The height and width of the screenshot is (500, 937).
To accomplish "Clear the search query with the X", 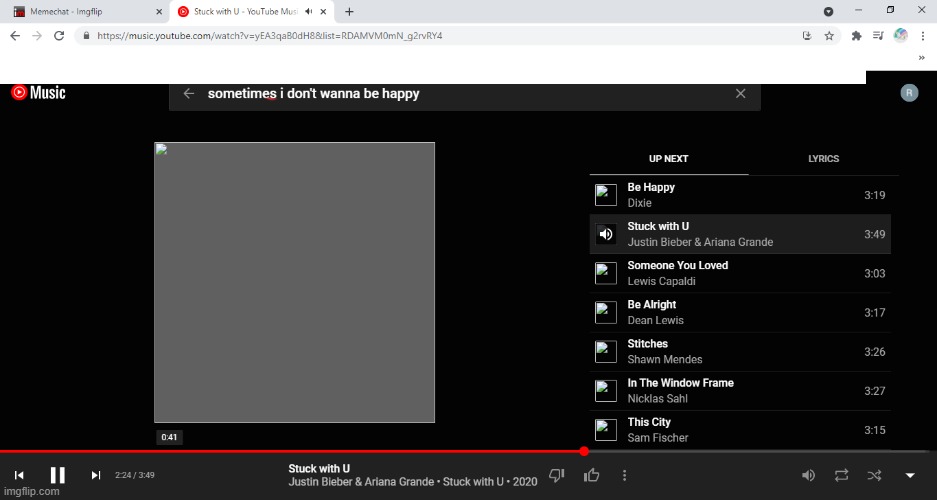I will (740, 93).
